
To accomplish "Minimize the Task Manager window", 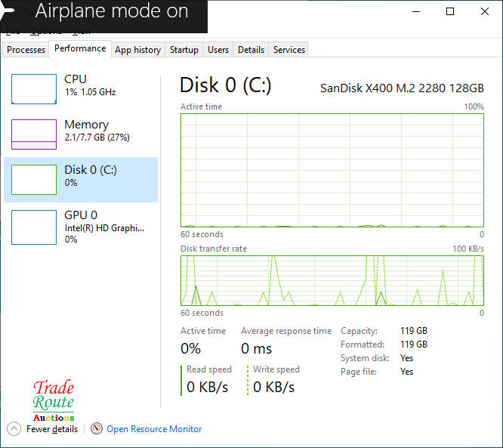I will [415, 11].
